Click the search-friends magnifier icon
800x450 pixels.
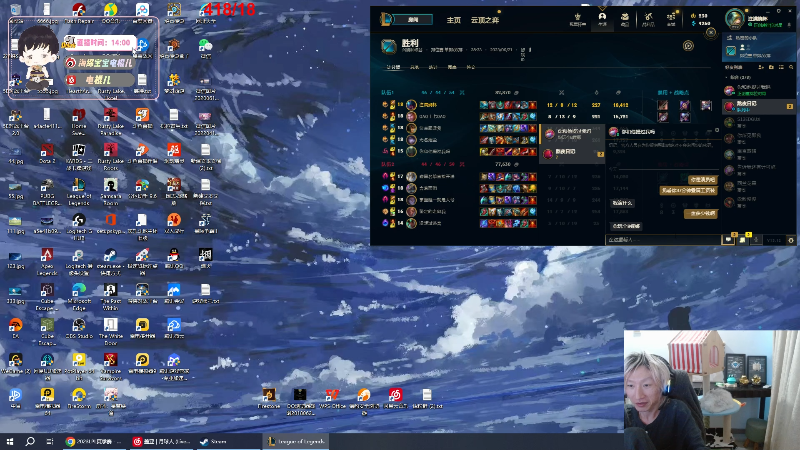coord(791,67)
